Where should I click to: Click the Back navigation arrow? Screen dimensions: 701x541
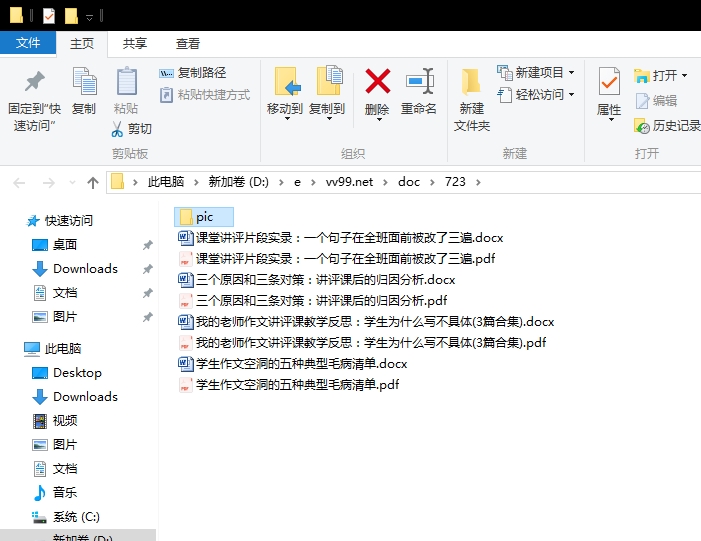coord(19,182)
